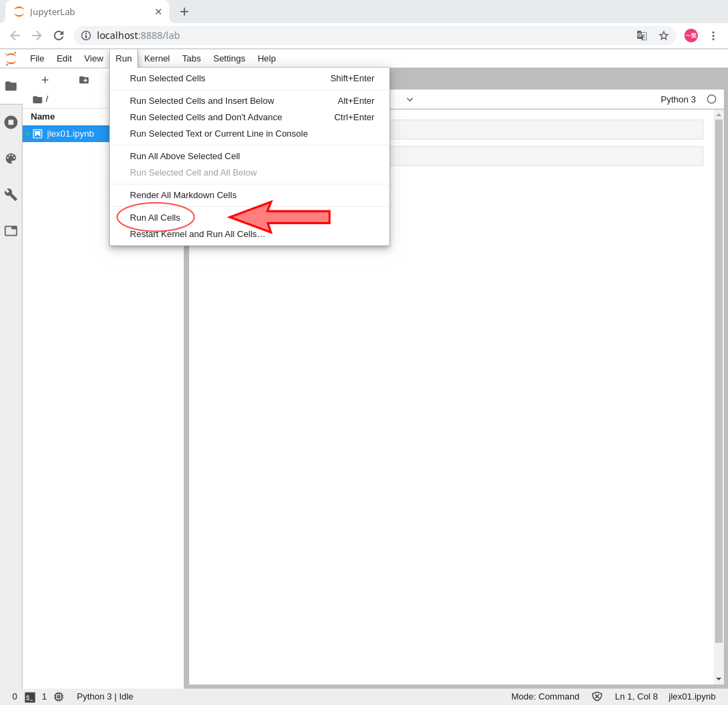
Task: Click the kernel status circle indicator
Action: pos(712,99)
